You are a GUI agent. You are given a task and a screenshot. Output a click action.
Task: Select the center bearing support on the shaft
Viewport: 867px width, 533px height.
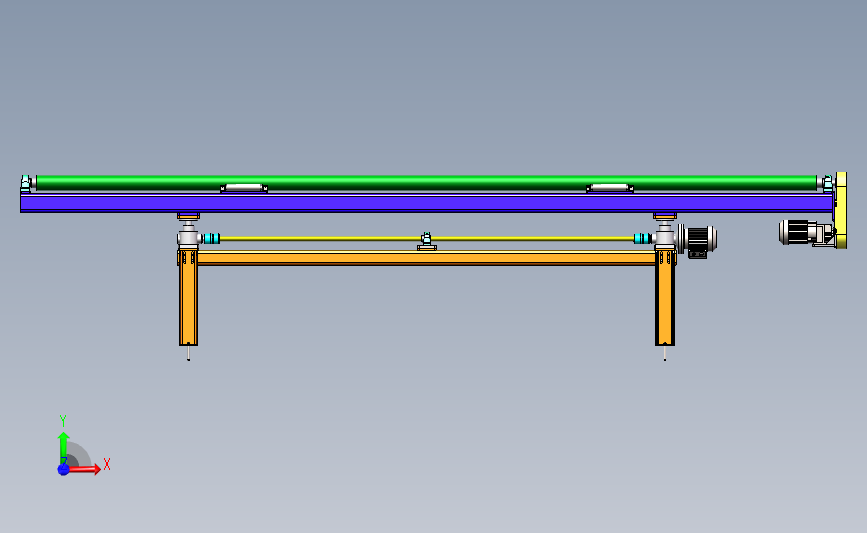pyautogui.click(x=426, y=242)
